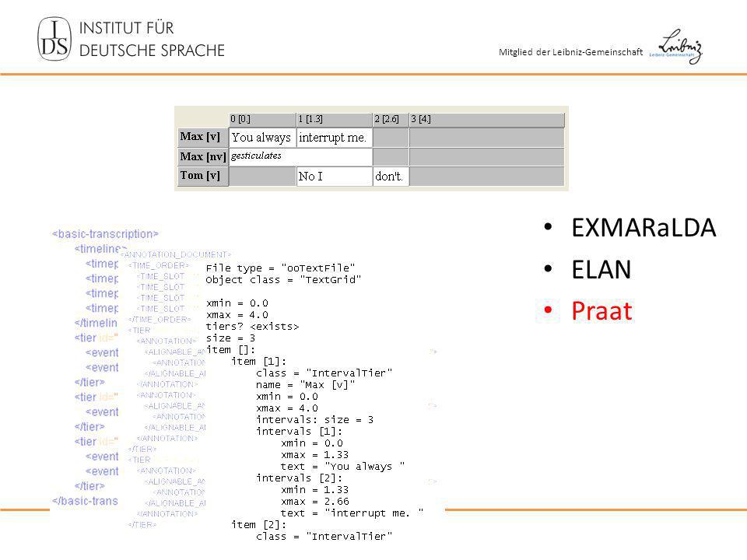The image size is (747, 560).
Task: Click the 'intervals [1]:' line
Action: 299,432
